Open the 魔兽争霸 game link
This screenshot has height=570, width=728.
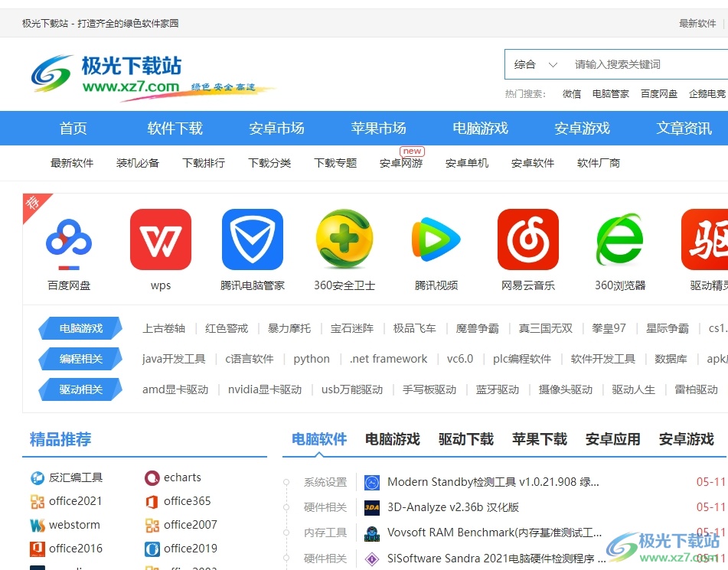477,329
